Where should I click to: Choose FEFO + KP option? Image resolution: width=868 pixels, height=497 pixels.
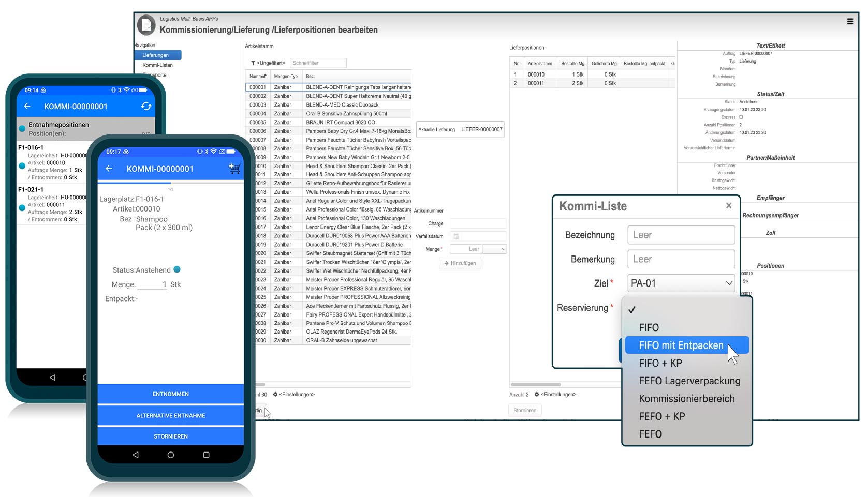687,416
